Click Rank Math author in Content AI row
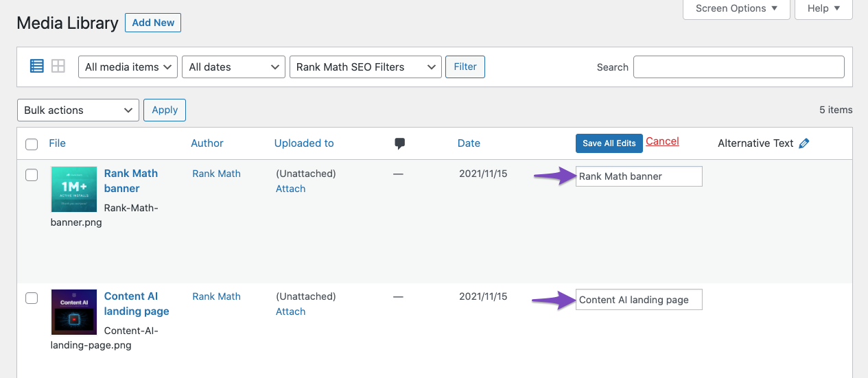This screenshot has width=868, height=378. pyautogui.click(x=216, y=296)
